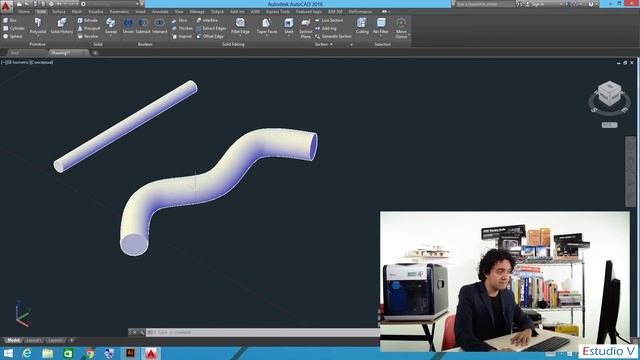Open command line customize wrench

(142, 332)
